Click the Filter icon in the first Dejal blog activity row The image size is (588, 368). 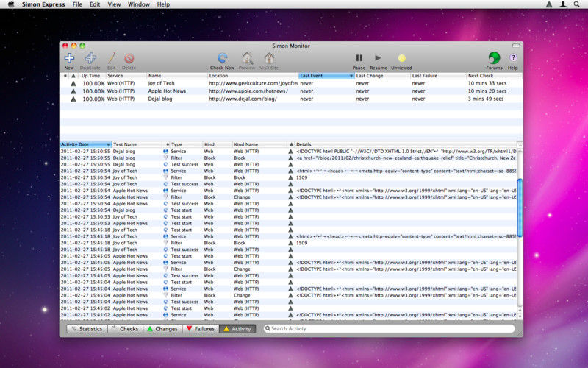click(x=166, y=158)
